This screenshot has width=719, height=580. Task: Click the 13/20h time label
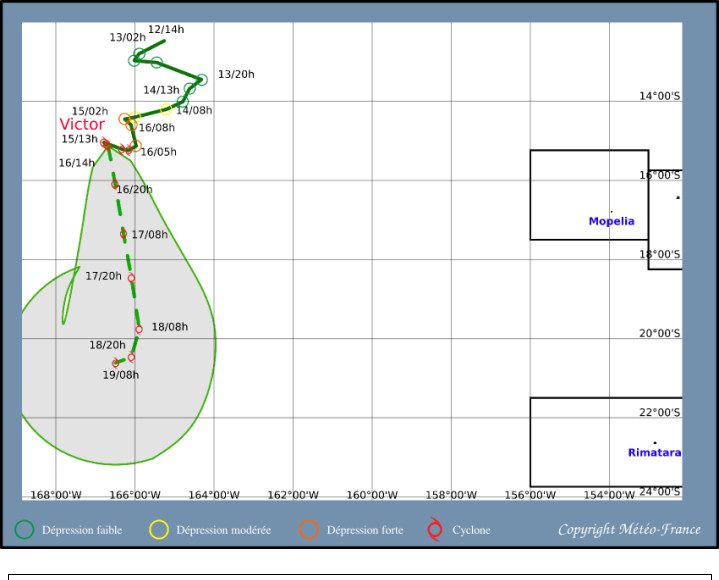pos(236,74)
